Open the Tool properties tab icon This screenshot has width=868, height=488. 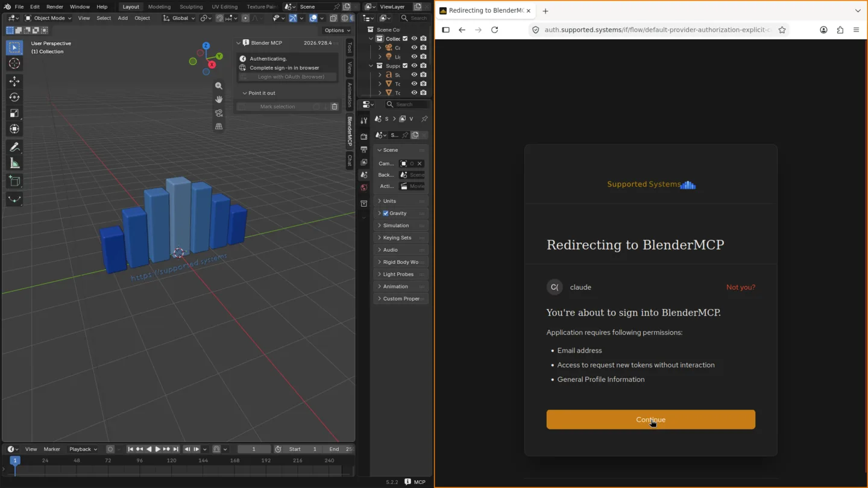coord(364,120)
